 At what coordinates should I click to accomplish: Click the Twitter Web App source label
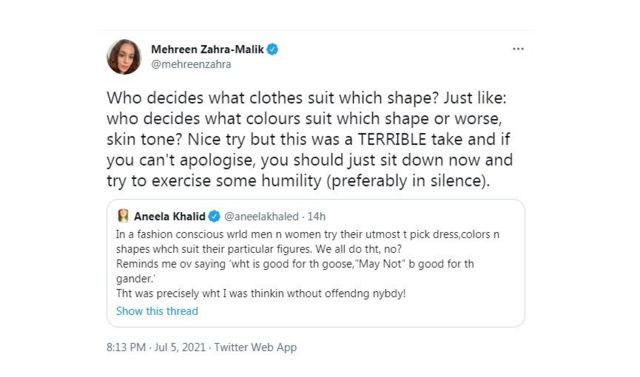click(x=256, y=347)
